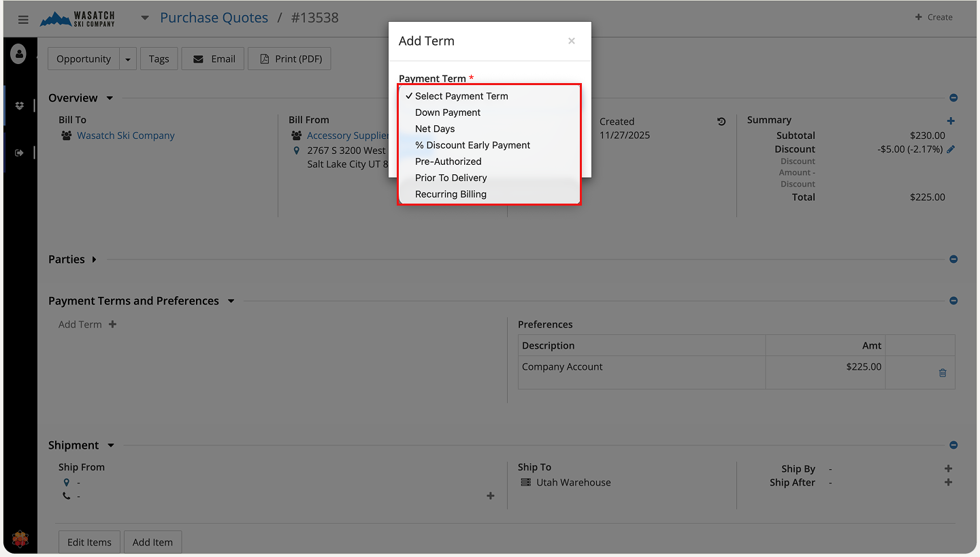This screenshot has height=557, width=980.
Task: Choose the Recurring Billing option
Action: click(x=451, y=194)
